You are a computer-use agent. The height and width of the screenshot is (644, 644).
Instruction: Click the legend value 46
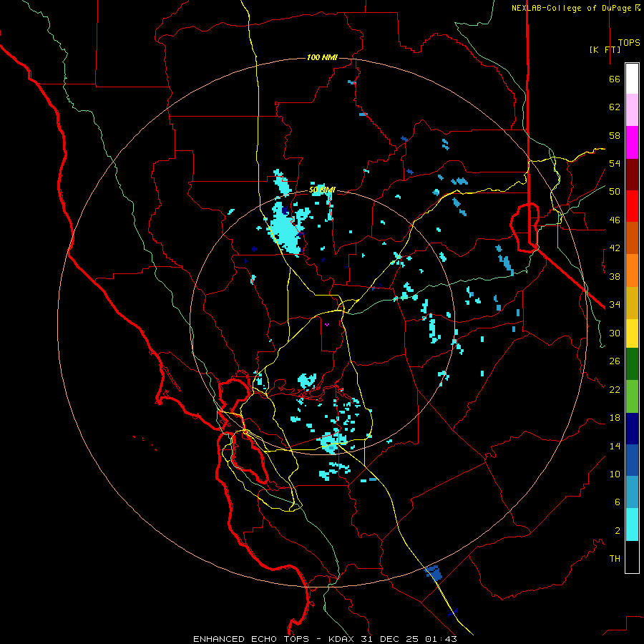615,220
